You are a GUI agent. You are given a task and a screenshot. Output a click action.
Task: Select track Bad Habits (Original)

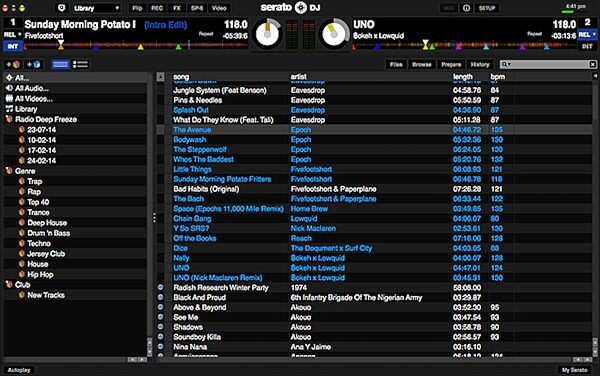coord(374,189)
